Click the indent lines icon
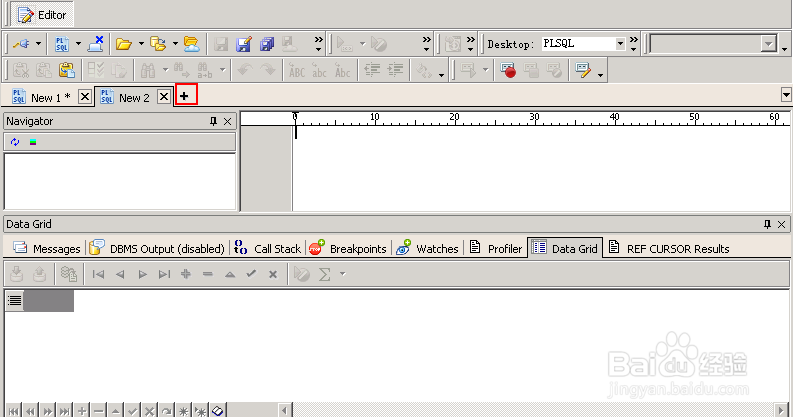793x417 pixels. click(x=395, y=70)
